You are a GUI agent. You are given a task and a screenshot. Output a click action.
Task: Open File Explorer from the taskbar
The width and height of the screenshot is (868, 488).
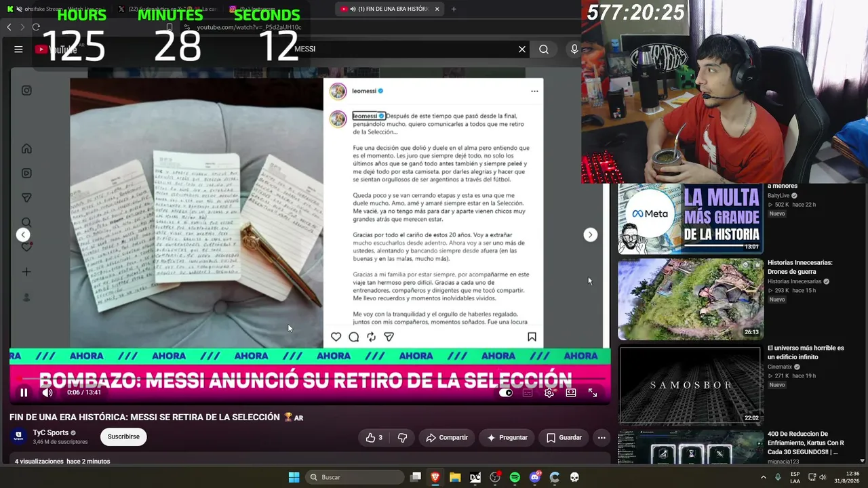pyautogui.click(x=455, y=477)
